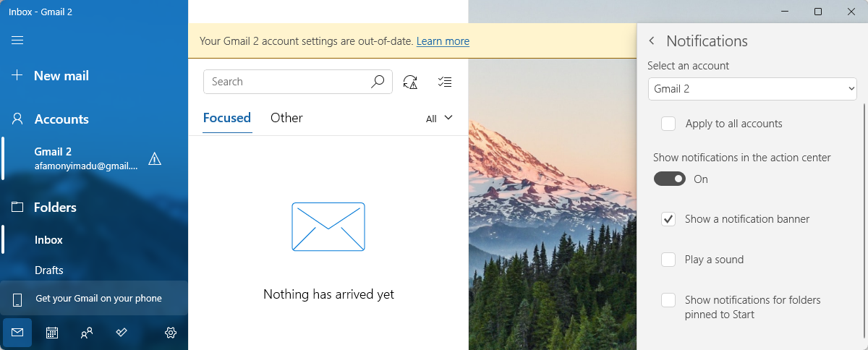Click the New mail button
The image size is (868, 350).
94,75
